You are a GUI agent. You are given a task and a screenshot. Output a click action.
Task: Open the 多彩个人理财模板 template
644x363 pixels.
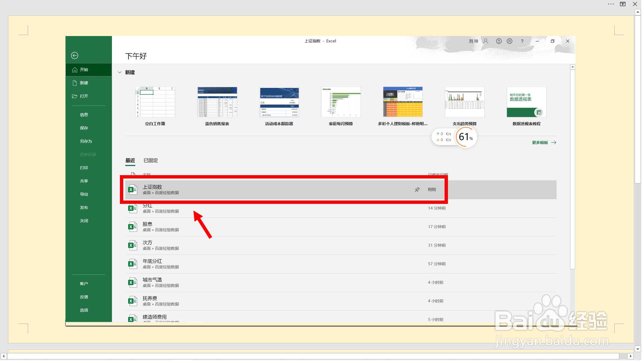point(404,107)
